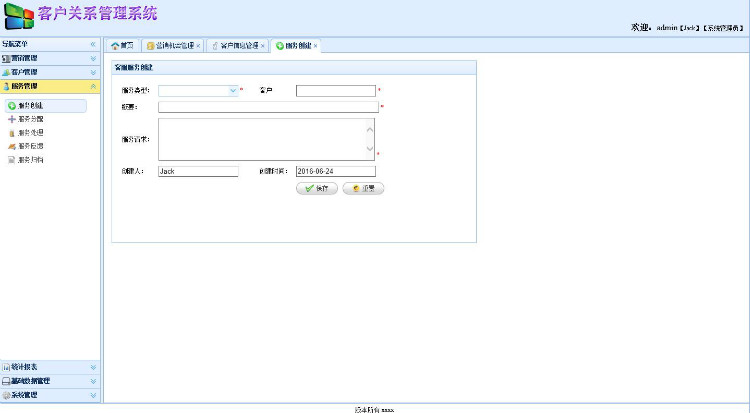Click the text area scroll-down arrow
The image size is (750, 413).
[370, 149]
